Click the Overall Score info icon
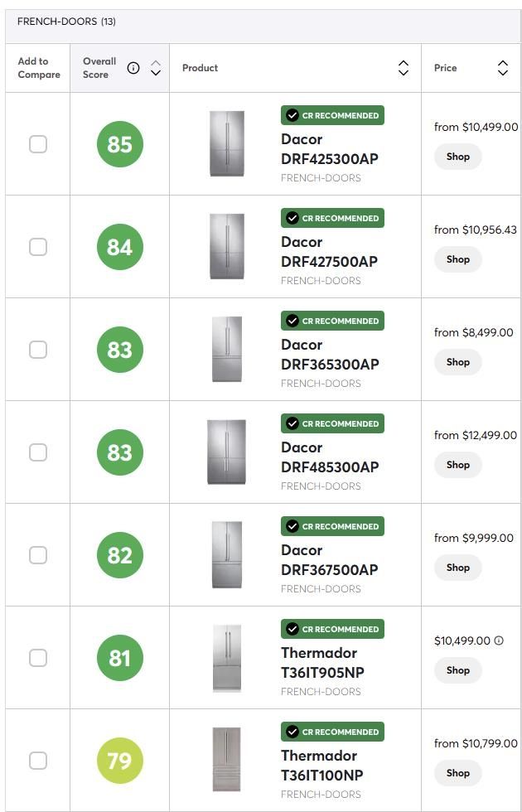This screenshot has width=522, height=812. point(133,68)
